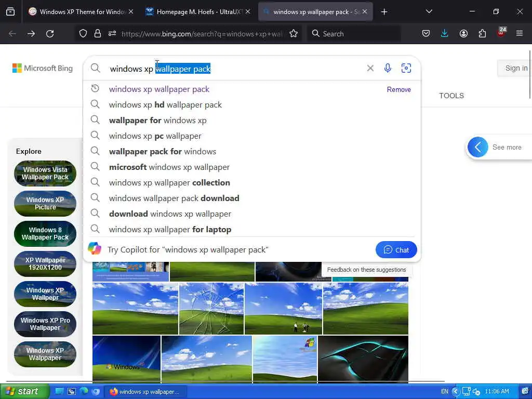532x399 pixels.
Task: Open site permissions icon in address bar
Action: pos(112,34)
